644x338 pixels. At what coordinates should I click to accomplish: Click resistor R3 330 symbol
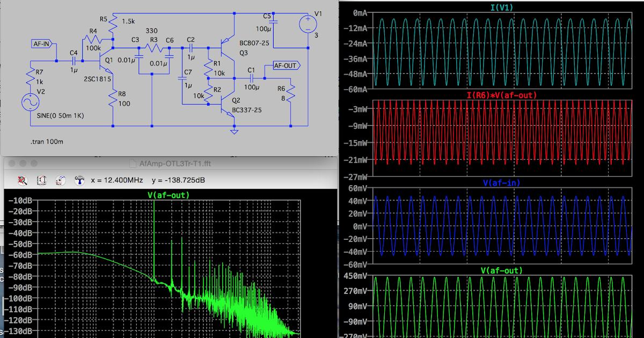point(155,48)
